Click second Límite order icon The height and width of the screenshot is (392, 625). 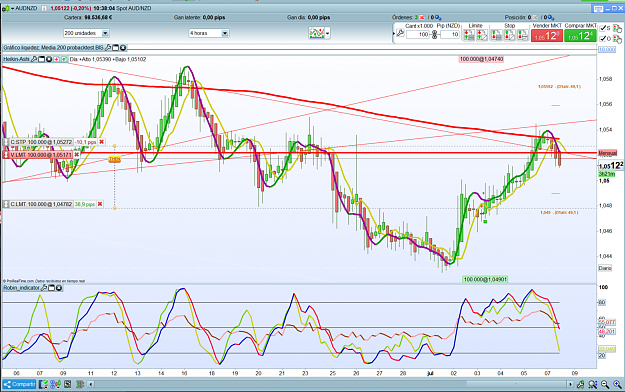482,35
